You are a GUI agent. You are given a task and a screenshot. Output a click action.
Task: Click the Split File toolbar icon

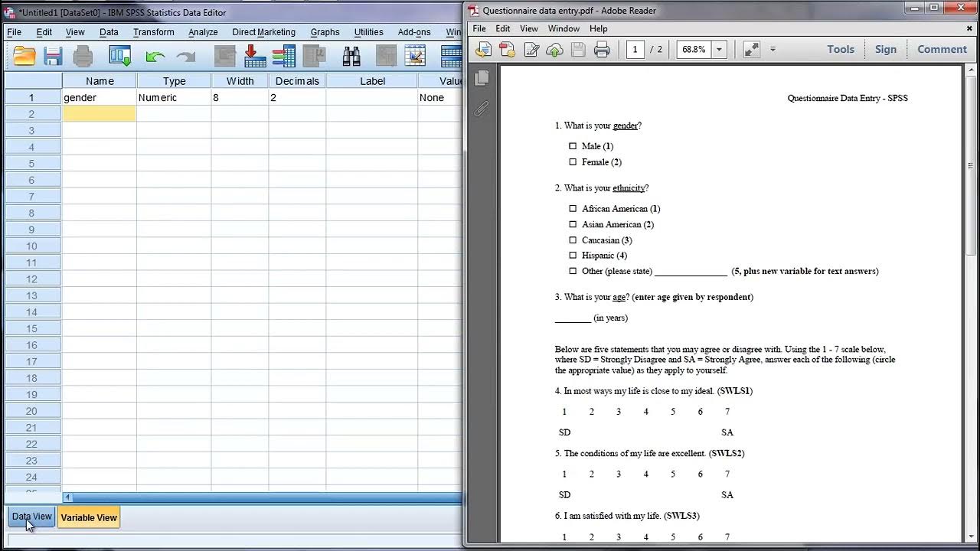[x=452, y=56]
